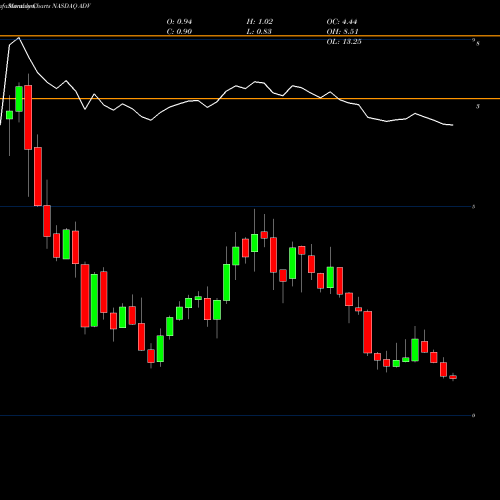Image resolution: width=500 pixels, height=500 pixels.
Task: Click the close value 'C: 0.90'
Action: (179, 32)
